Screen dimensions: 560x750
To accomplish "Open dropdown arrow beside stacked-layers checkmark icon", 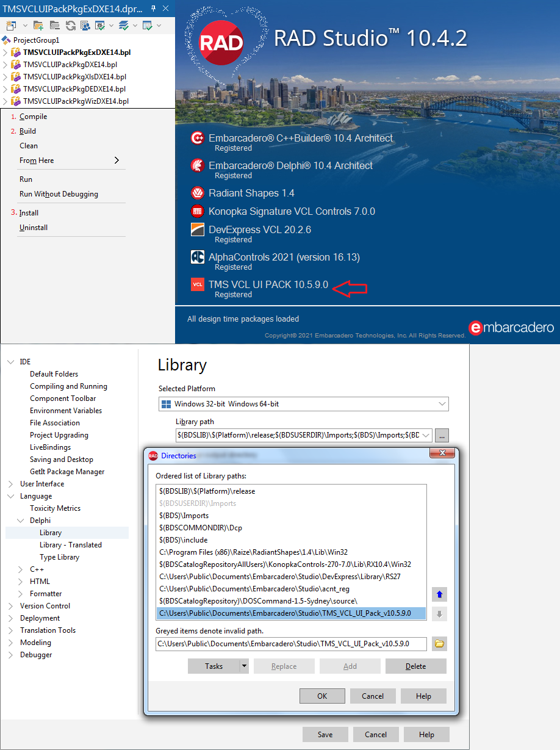I will point(135,25).
